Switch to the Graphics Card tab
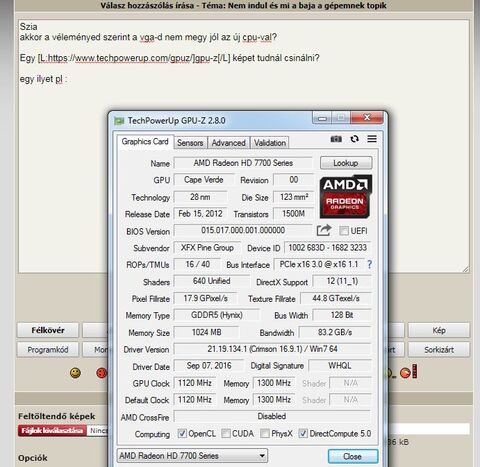Screen dimensions: 480x467 (145, 142)
